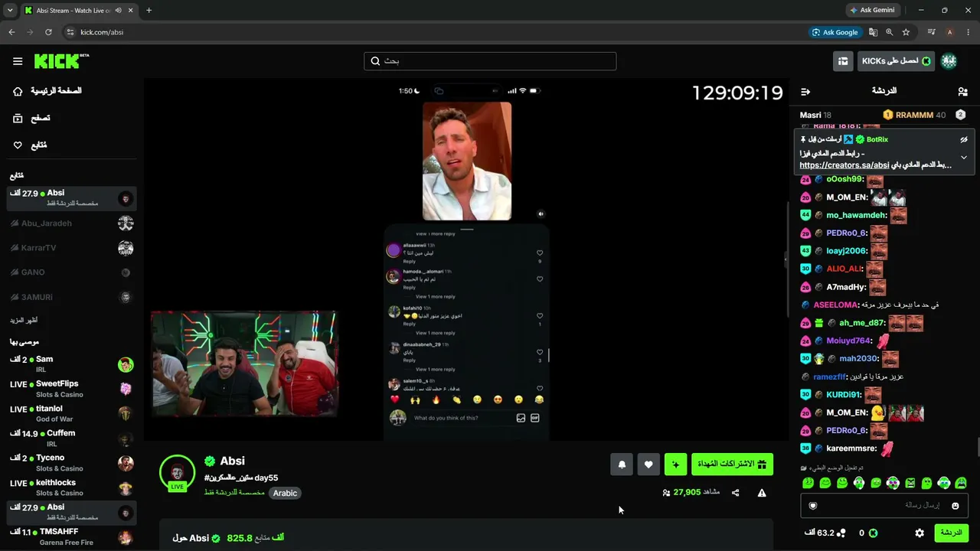Open the tab search dropdown arrow
The height and width of the screenshot is (551, 980).
[x=9, y=10]
